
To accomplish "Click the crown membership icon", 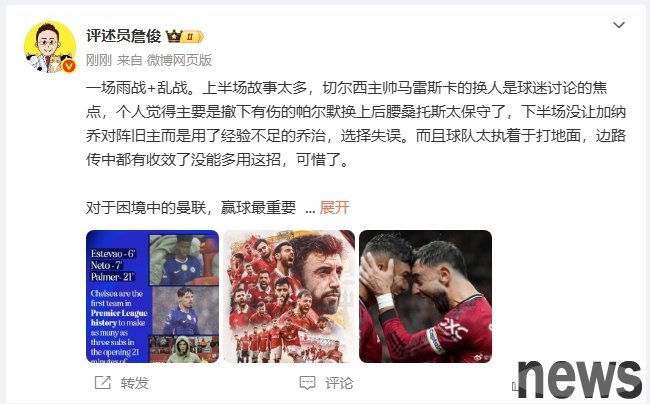I will pos(174,36).
